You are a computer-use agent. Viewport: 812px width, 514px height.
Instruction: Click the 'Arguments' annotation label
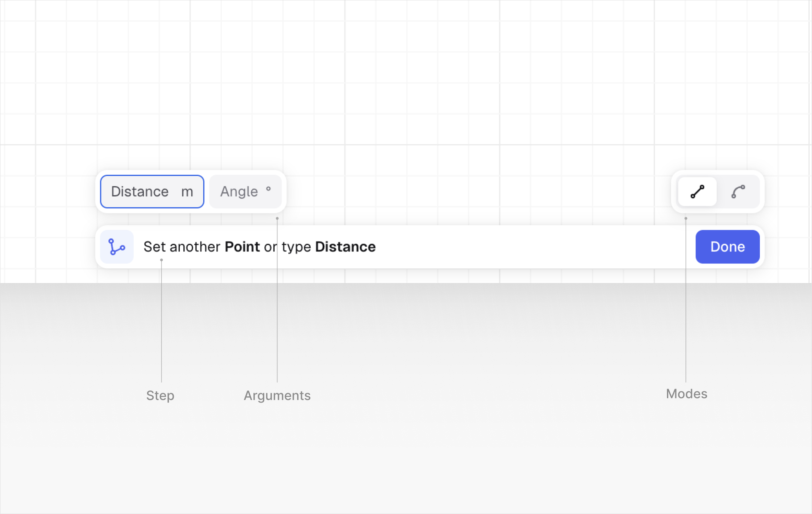click(x=277, y=395)
